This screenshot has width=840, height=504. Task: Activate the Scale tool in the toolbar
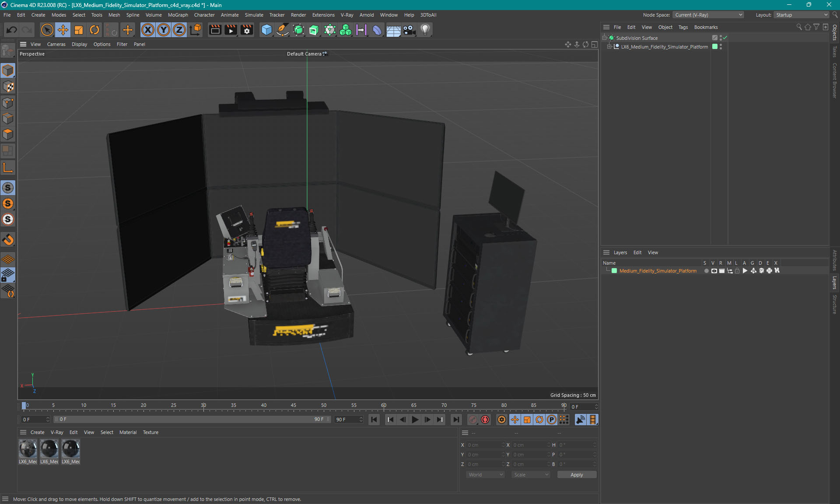(x=79, y=30)
